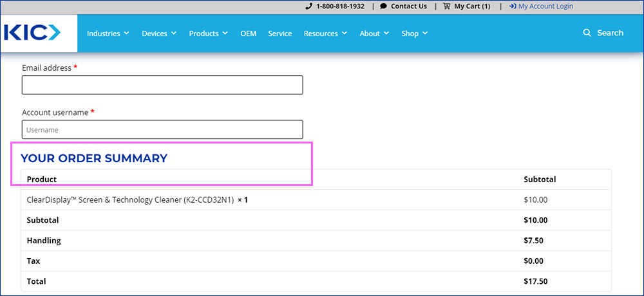Image resolution: width=644 pixels, height=296 pixels.
Task: Open the Contact Us link
Action: [x=409, y=6]
